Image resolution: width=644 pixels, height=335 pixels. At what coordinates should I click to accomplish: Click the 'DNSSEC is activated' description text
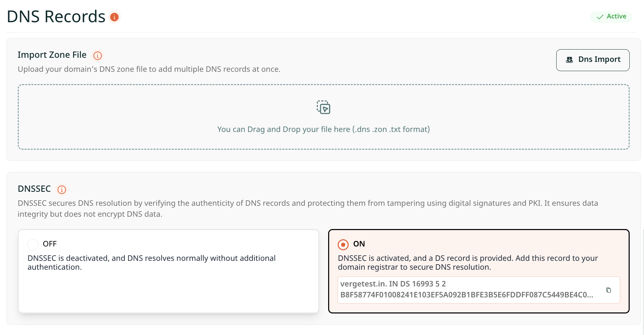click(467, 263)
